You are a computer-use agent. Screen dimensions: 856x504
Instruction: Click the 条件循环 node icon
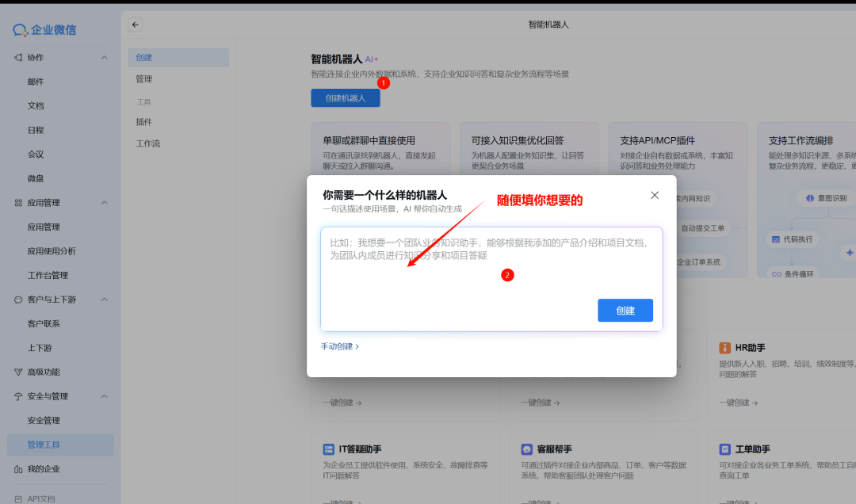click(776, 274)
